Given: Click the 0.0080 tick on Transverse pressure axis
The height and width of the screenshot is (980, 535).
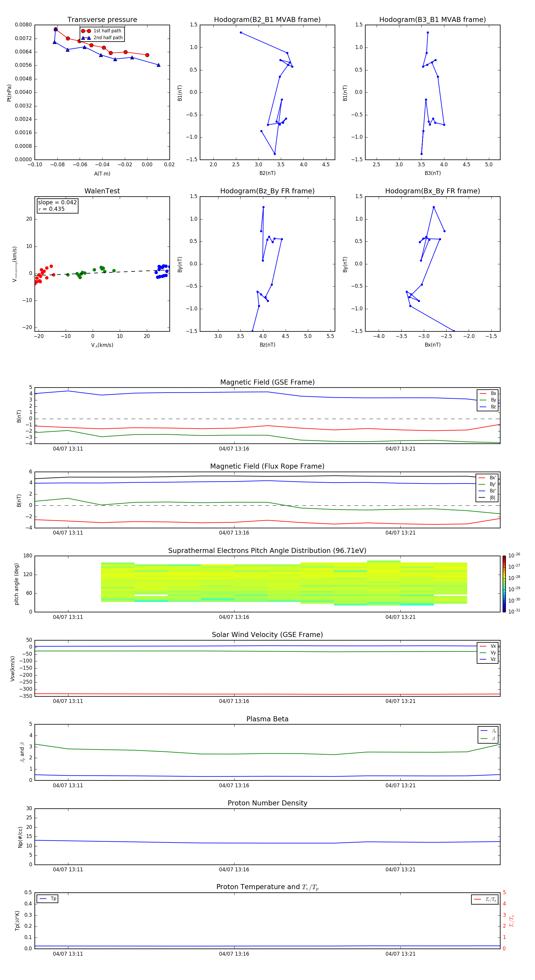Looking at the screenshot, I should point(23,25).
